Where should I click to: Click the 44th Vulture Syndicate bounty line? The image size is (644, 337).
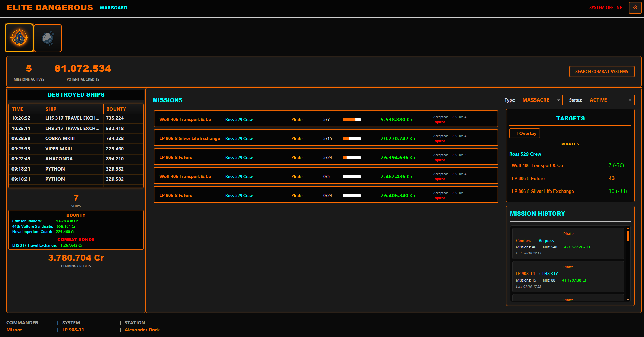44,226
